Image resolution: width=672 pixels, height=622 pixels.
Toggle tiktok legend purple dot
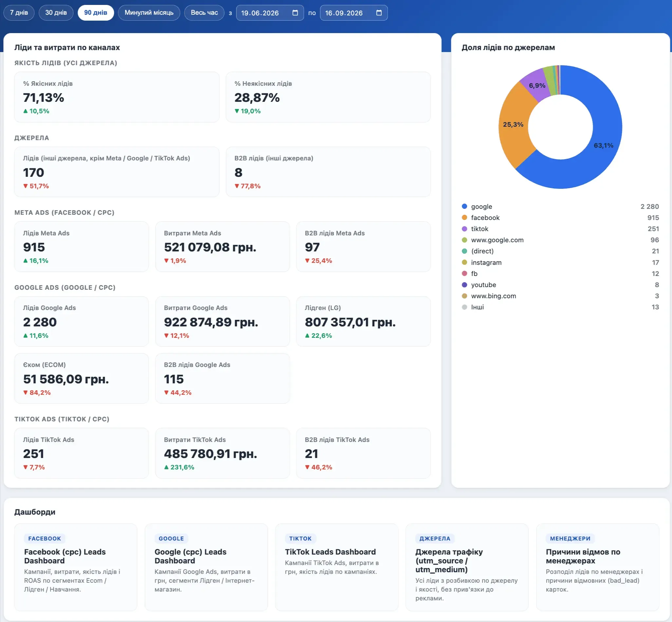[x=464, y=229]
